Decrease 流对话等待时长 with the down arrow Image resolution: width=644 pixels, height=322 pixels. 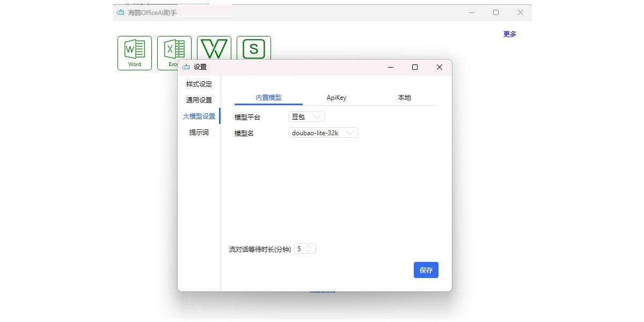coord(309,251)
